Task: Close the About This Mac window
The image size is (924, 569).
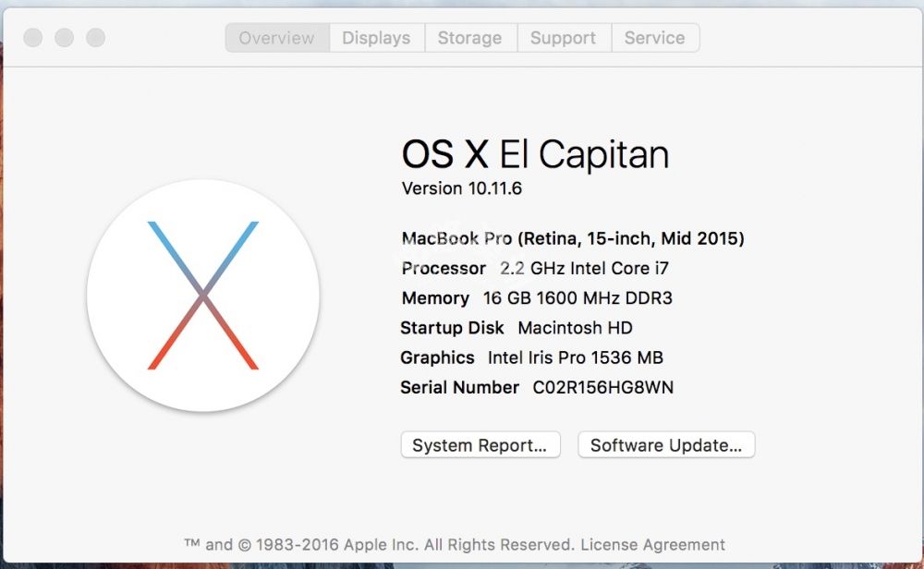Action: [x=33, y=38]
